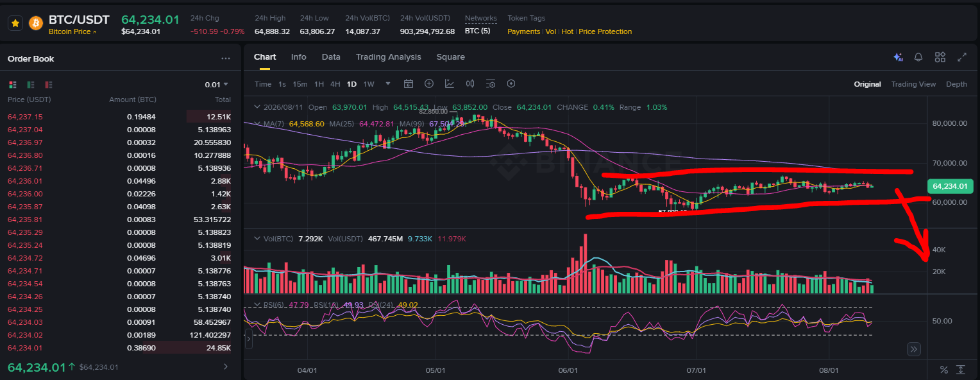Select the 64,236.01 ask price row

click(x=119, y=181)
